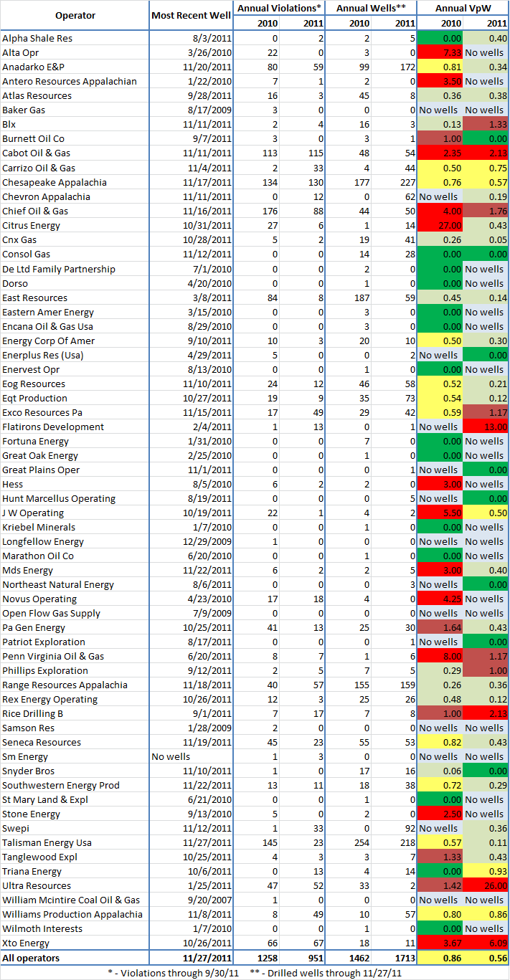Select the red 13.00 cell for Flatirons Development
Screen dimensions: 510x980
click(486, 427)
